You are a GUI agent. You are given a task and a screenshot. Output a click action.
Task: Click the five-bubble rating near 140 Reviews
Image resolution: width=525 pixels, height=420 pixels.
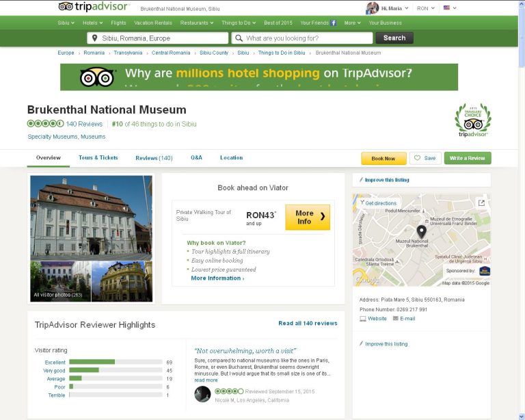[46, 124]
